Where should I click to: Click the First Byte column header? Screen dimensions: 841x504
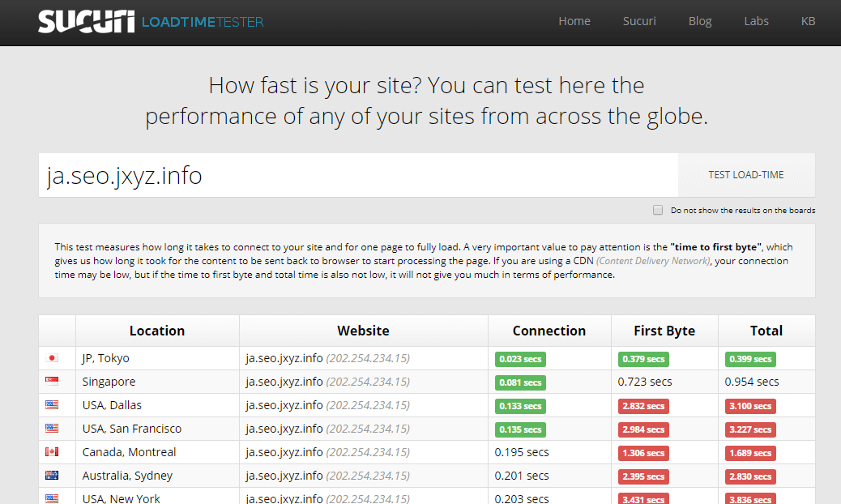click(664, 331)
